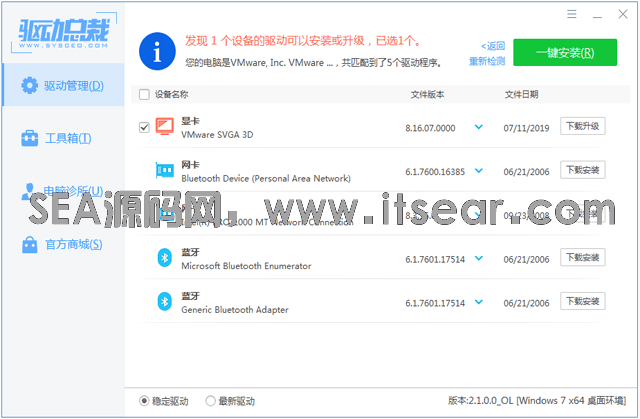
Task: Click the VMware SVGA 3D device name
Action: (x=217, y=135)
